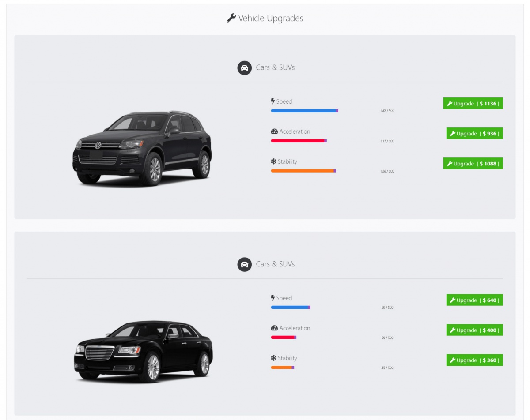Image resolution: width=530 pixels, height=420 pixels.
Task: Click the lightning bolt Speed icon for the SUV
Action: click(x=273, y=101)
